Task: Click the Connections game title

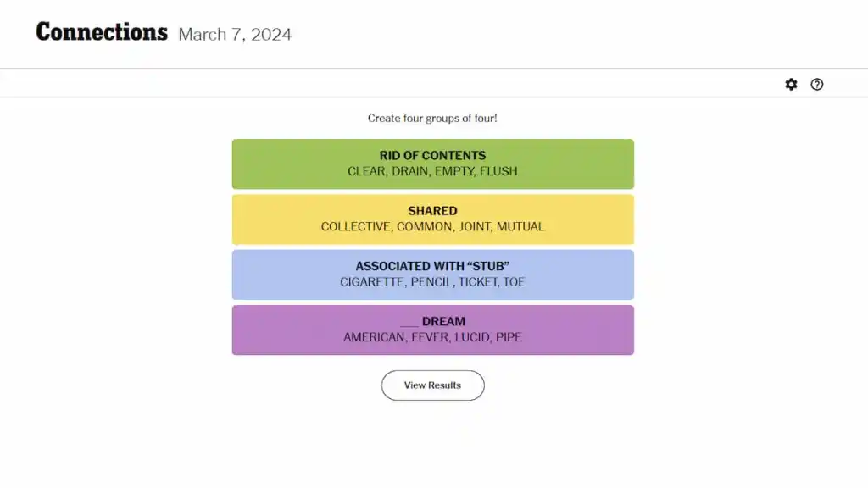Action: point(102,33)
